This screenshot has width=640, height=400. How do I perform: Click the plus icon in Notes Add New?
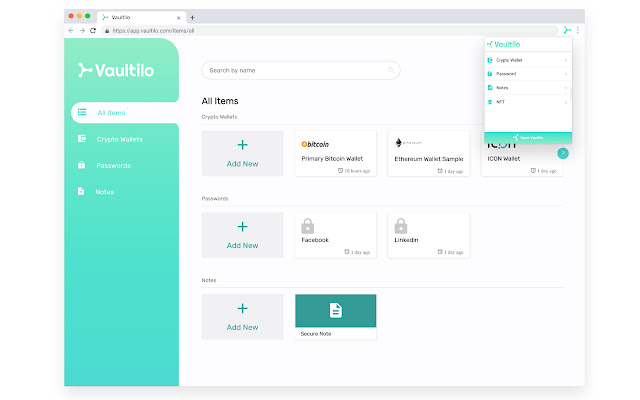click(242, 308)
